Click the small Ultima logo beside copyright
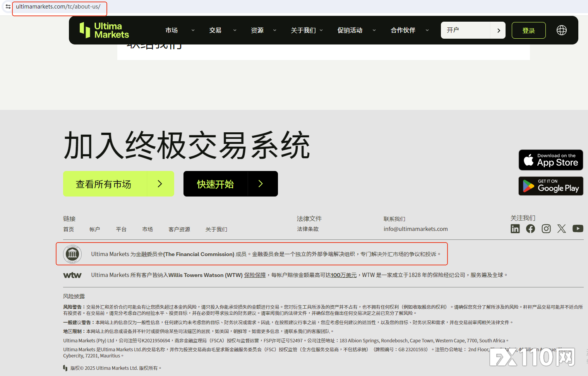 (x=65, y=368)
